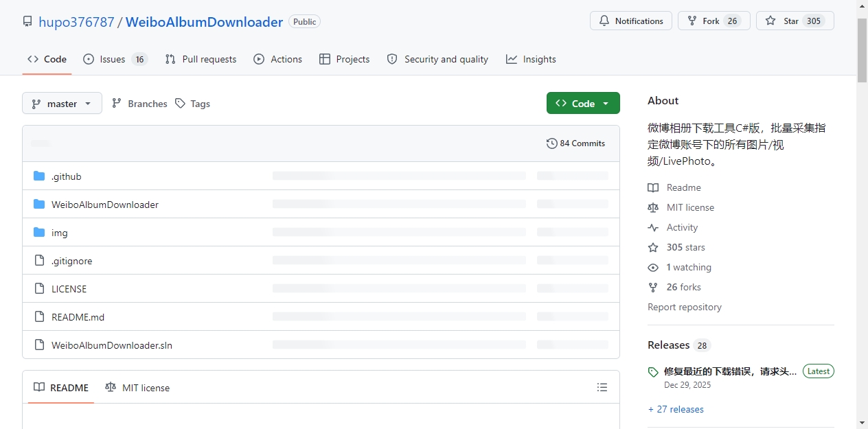Star the repository using Star button

(x=795, y=21)
